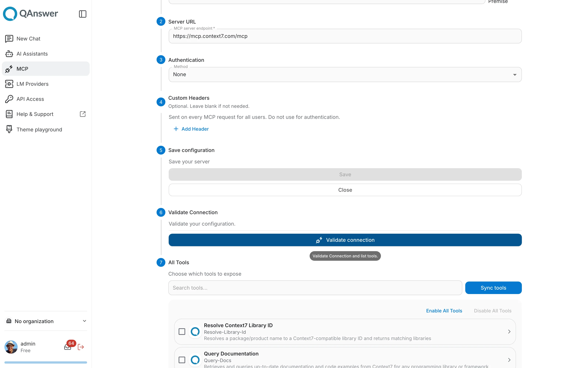Click the MCP server endpoint URL field
Screen dimensions: 588x368
point(345,36)
